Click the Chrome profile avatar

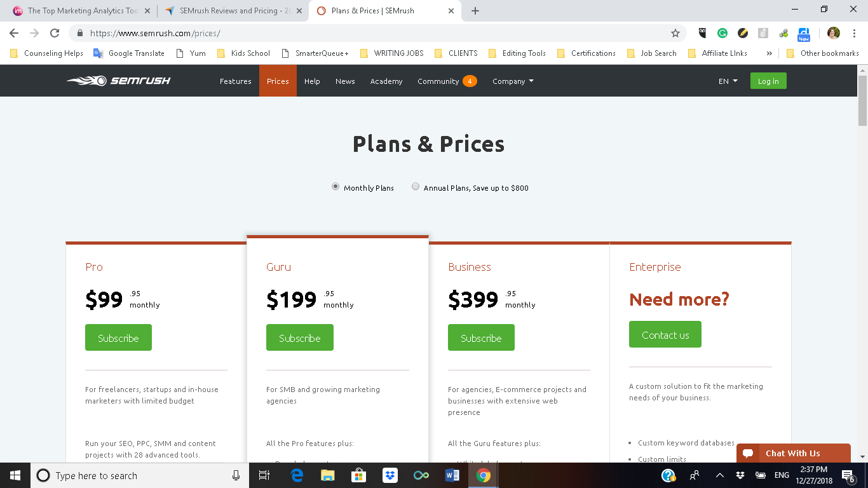(834, 33)
